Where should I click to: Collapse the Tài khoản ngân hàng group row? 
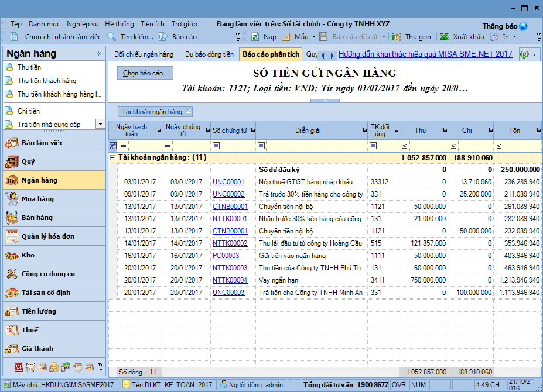[x=112, y=157]
